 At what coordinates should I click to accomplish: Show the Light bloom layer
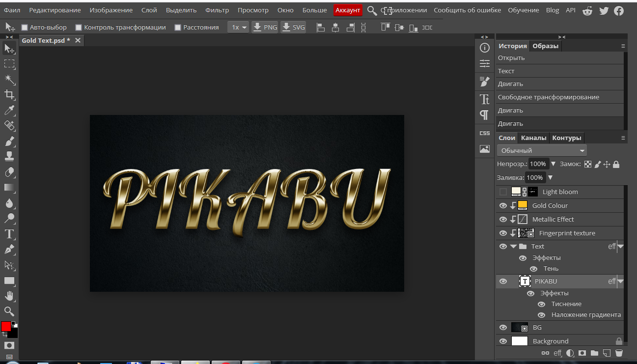point(503,192)
